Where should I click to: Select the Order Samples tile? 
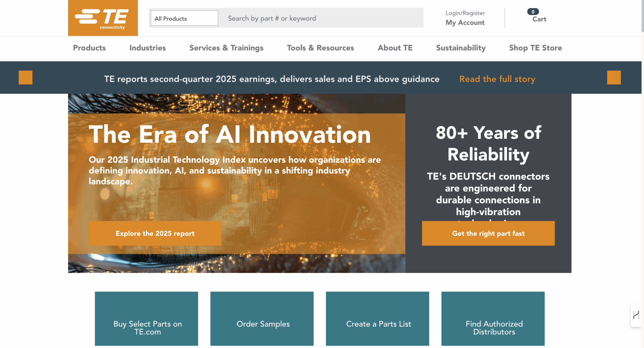point(262,318)
